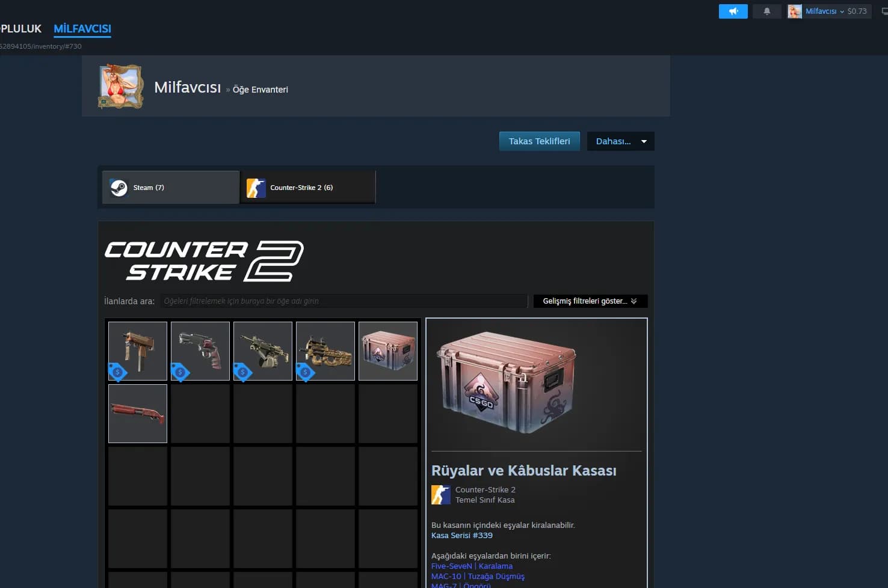Expand the Dahası... dropdown

pos(620,141)
